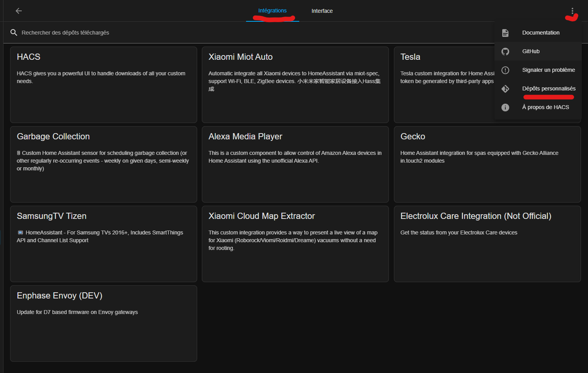Open the Xiaomi Cloud Map Extractor card
The image size is (588, 373).
[x=295, y=244]
